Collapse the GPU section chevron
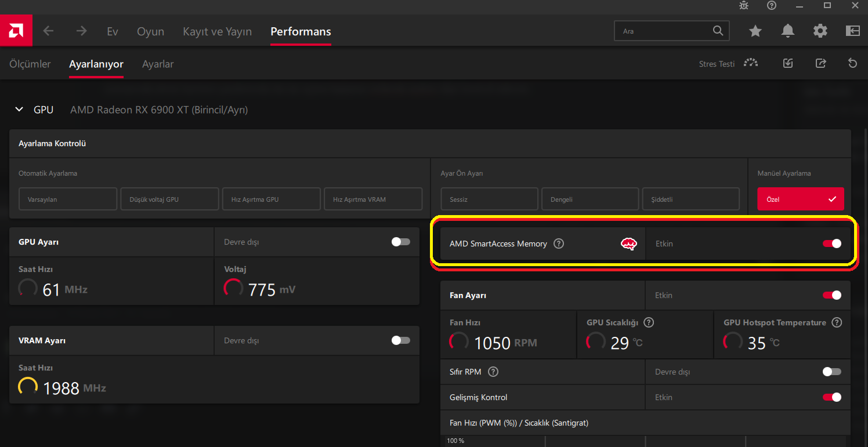The height and width of the screenshot is (447, 868). [19, 109]
